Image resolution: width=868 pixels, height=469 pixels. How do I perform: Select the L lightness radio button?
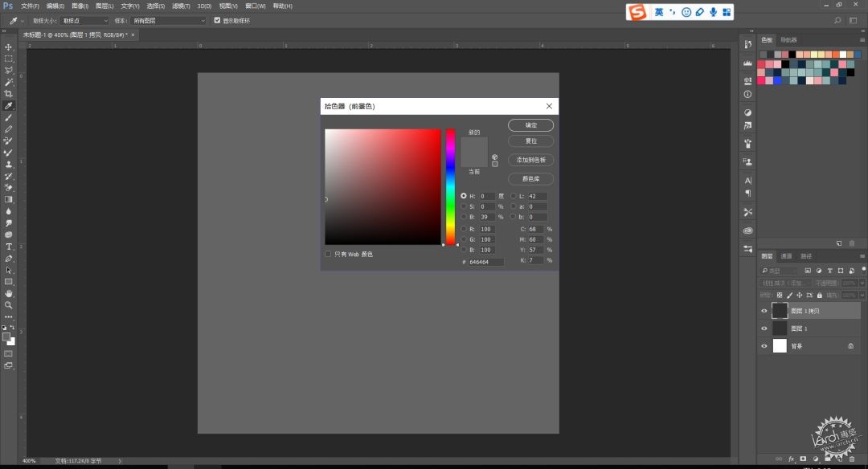pyautogui.click(x=513, y=196)
